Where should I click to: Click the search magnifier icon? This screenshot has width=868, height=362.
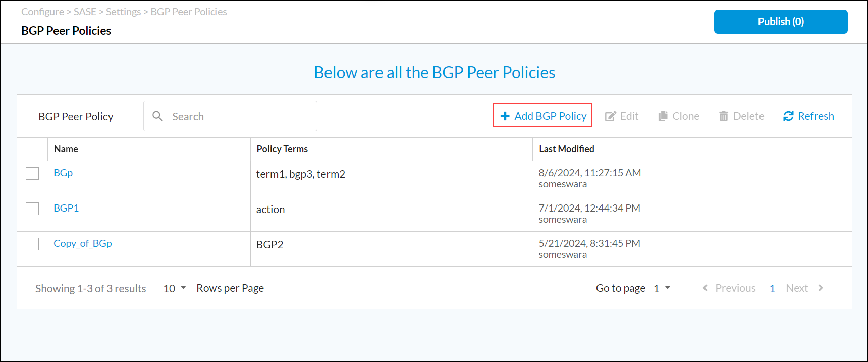pyautogui.click(x=157, y=116)
